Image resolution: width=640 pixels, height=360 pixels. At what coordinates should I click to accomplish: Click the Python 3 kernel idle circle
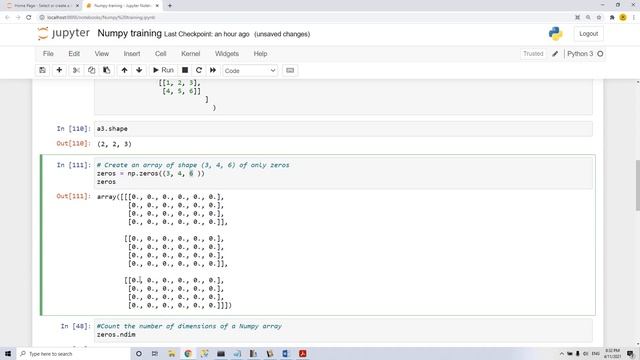click(600, 53)
